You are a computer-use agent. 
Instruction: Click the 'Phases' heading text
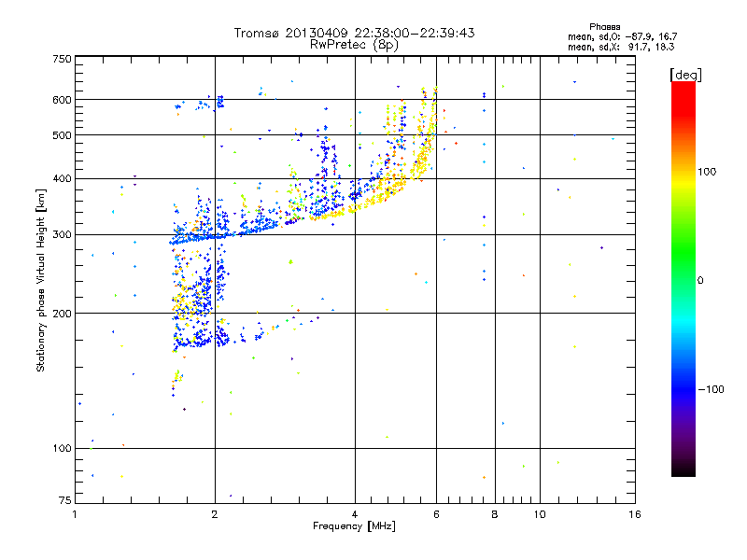point(604,27)
